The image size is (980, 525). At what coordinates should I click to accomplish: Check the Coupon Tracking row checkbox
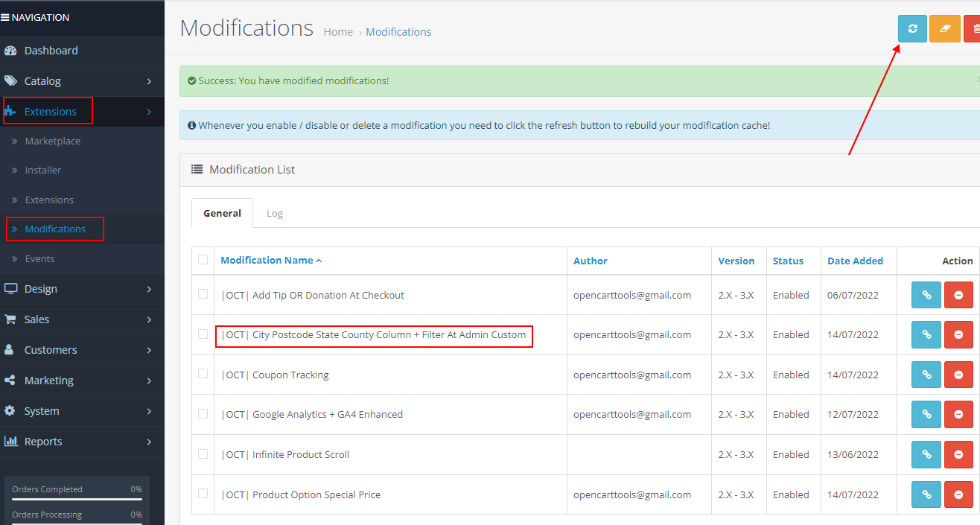tap(203, 373)
